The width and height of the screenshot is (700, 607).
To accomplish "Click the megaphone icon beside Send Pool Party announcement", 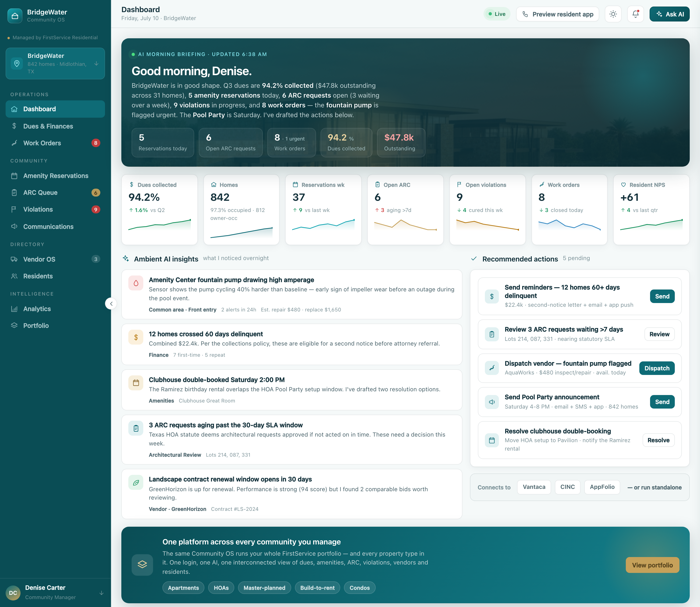I will tap(492, 402).
